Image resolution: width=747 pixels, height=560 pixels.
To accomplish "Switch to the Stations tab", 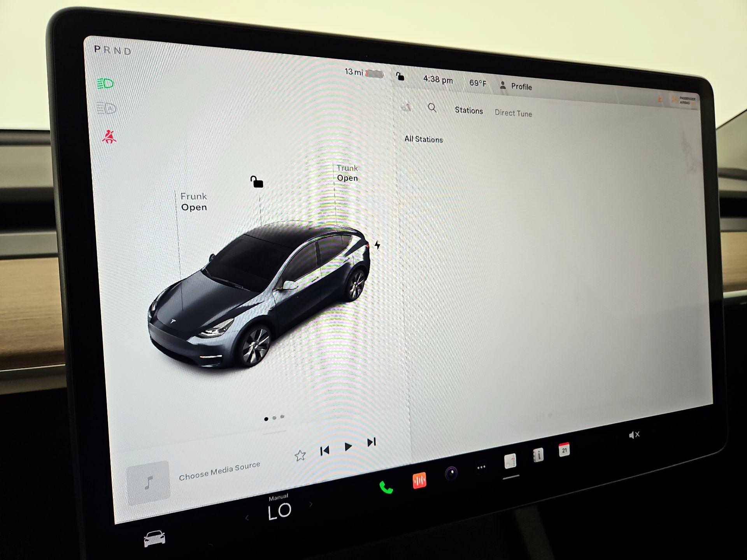I will pos(469,110).
